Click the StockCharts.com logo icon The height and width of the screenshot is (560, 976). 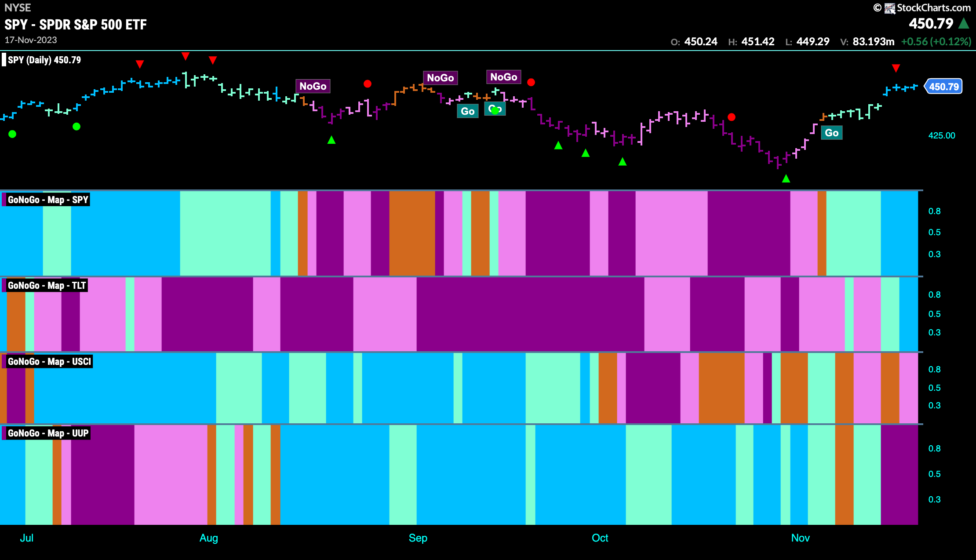[890, 8]
